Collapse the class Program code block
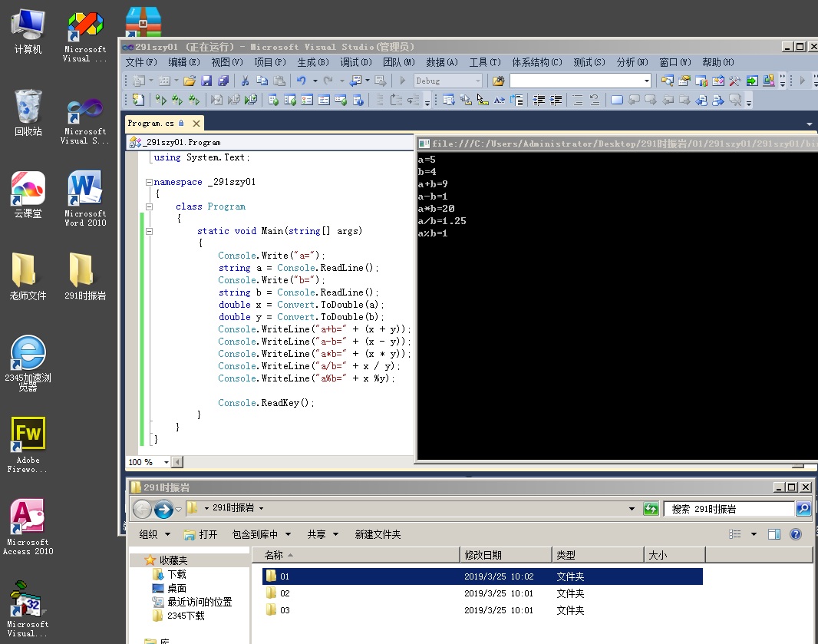This screenshot has height=644, width=818. coord(149,206)
